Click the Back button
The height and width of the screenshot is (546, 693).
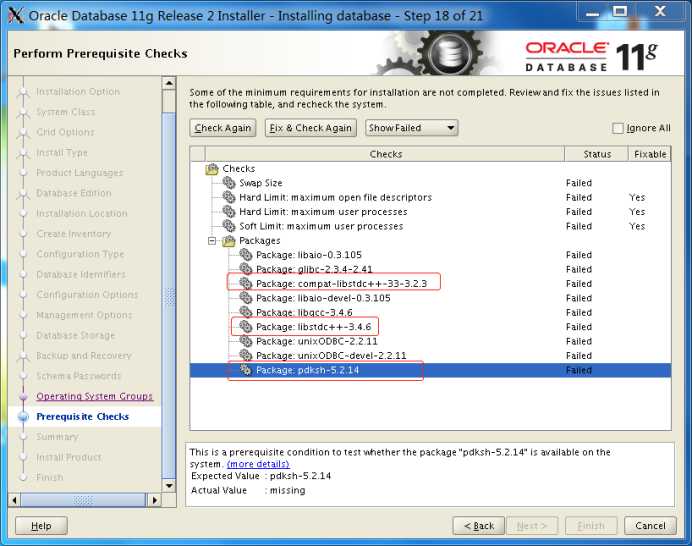479,526
